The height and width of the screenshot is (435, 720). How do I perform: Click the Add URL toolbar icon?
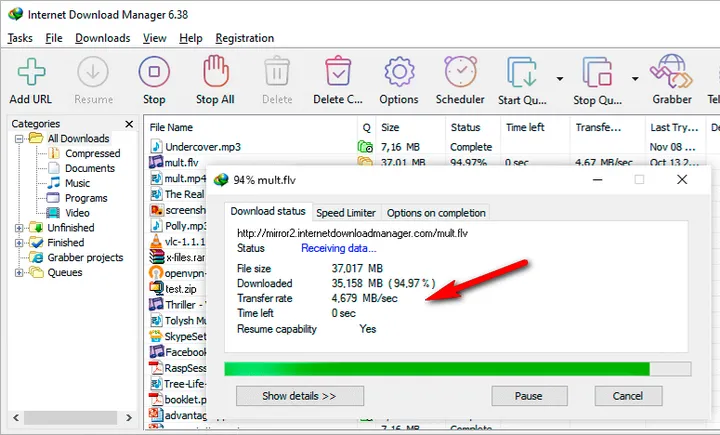coord(33,73)
